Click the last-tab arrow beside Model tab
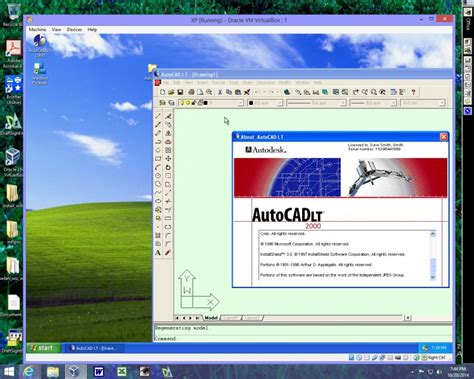The image size is (474, 379). (x=197, y=318)
